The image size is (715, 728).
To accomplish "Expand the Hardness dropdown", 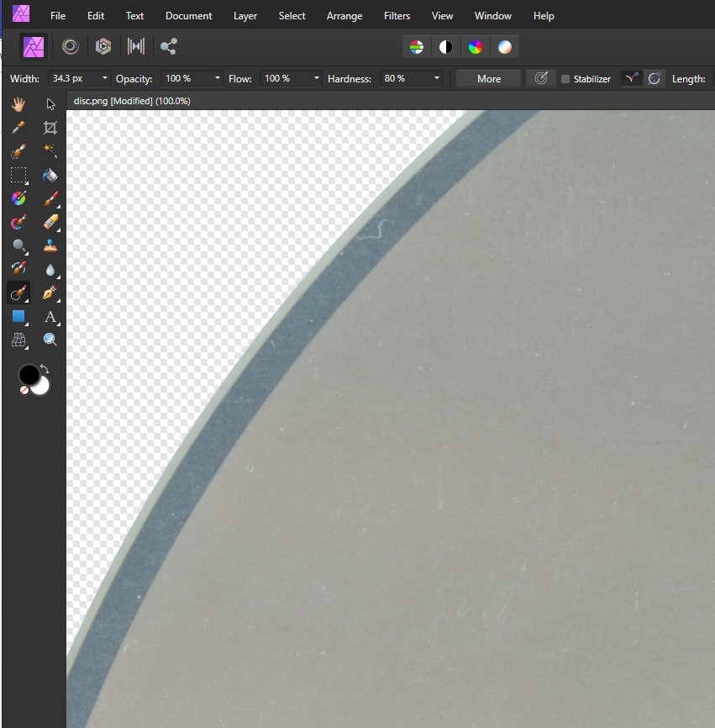I will coord(437,78).
